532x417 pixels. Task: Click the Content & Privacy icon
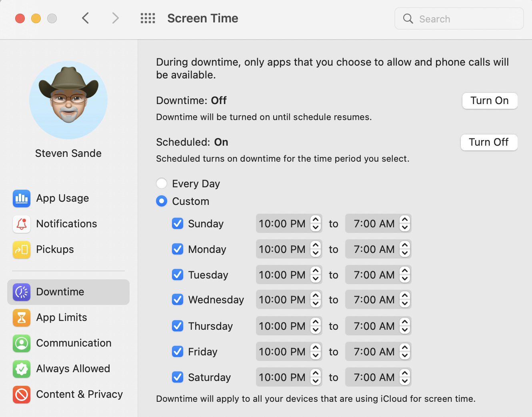pos(22,395)
